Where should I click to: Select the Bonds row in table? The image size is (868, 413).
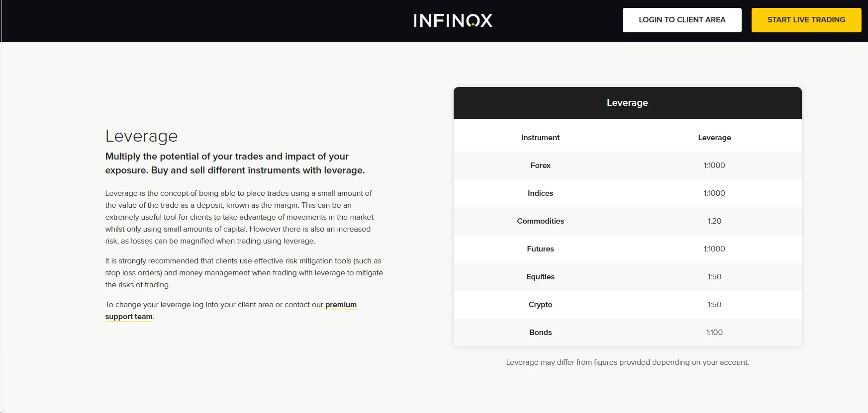point(628,332)
